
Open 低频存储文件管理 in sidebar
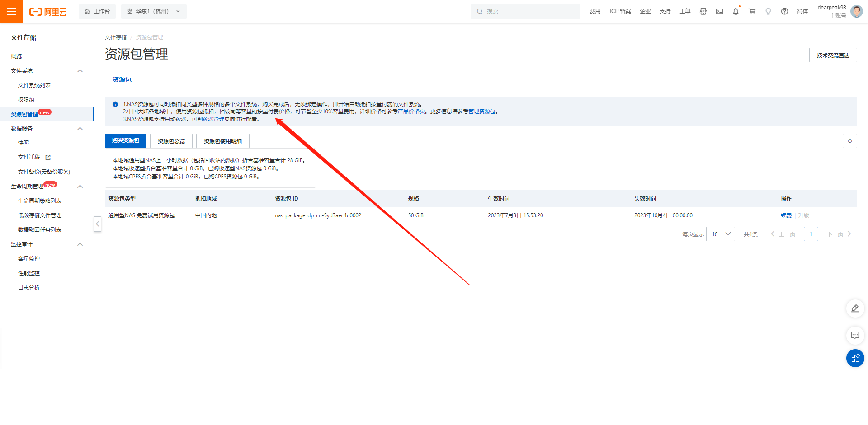coord(40,215)
